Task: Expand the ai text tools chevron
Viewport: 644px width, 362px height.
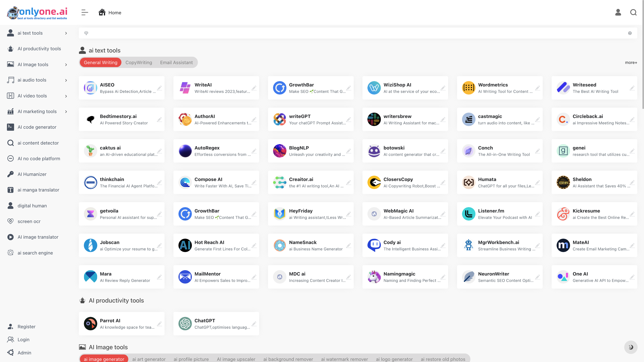Action: point(66,33)
